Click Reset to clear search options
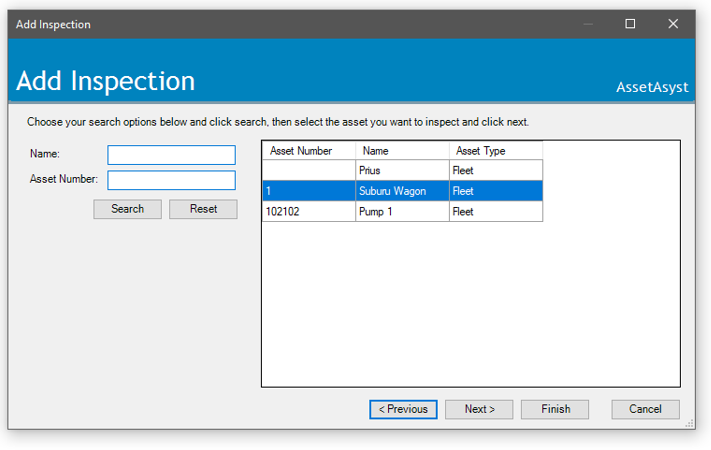Screen dimensions: 711x450 (x=203, y=209)
